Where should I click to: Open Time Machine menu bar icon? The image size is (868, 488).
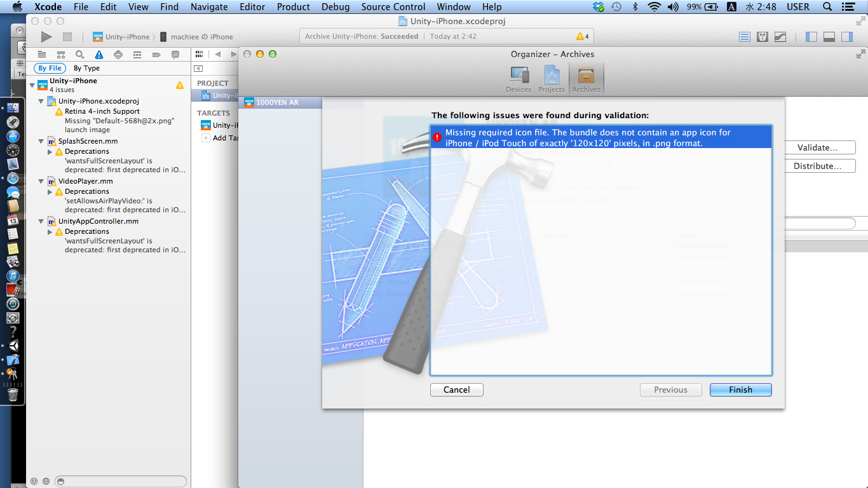616,7
